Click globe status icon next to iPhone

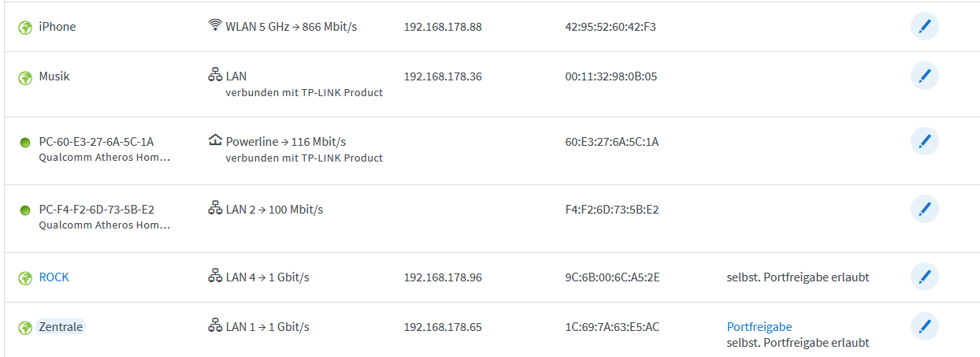pyautogui.click(x=24, y=28)
